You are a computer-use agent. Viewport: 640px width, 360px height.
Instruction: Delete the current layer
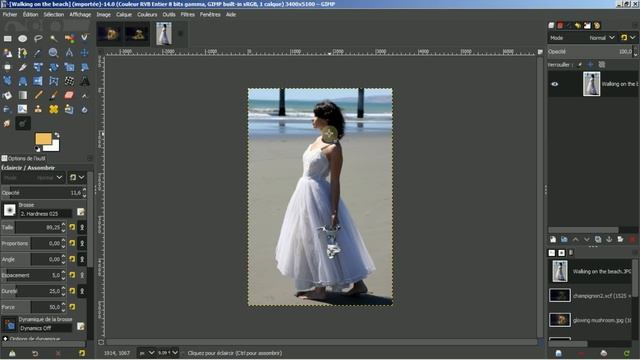pos(632,240)
